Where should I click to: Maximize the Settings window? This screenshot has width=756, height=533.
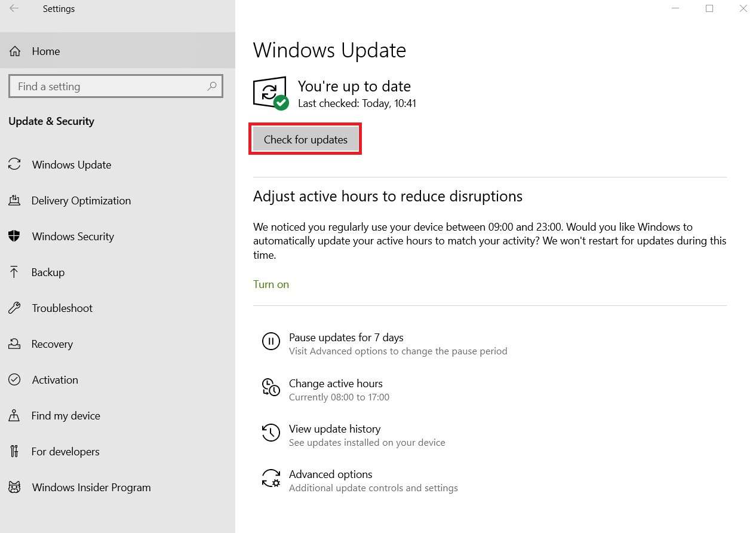pos(709,8)
